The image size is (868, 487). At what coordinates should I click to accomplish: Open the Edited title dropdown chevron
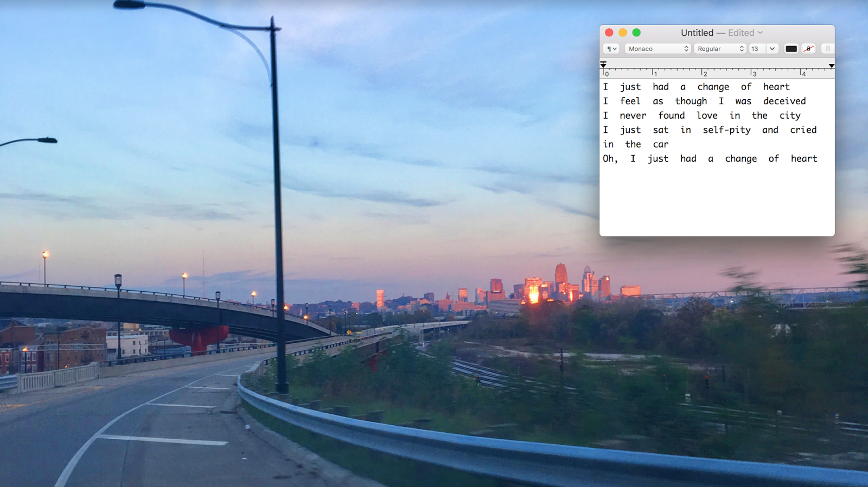760,33
